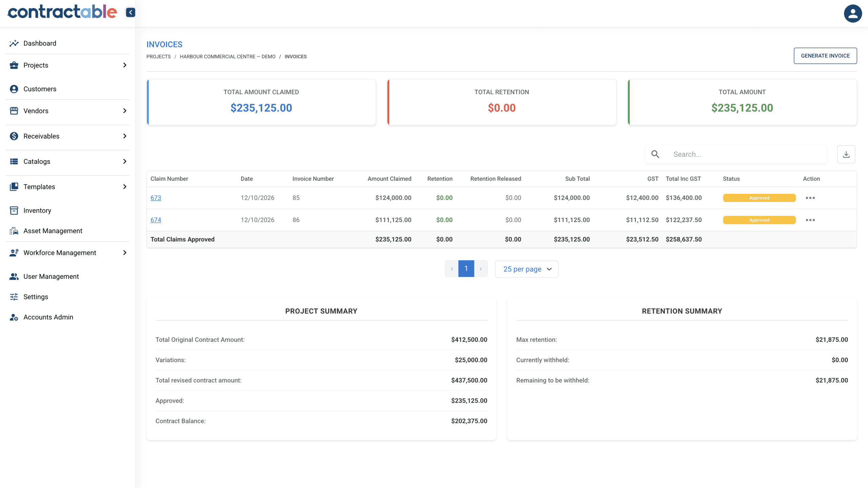Viewport: 868px width, 488px height.
Task: Click the Receivables dollar icon
Action: pyautogui.click(x=14, y=136)
